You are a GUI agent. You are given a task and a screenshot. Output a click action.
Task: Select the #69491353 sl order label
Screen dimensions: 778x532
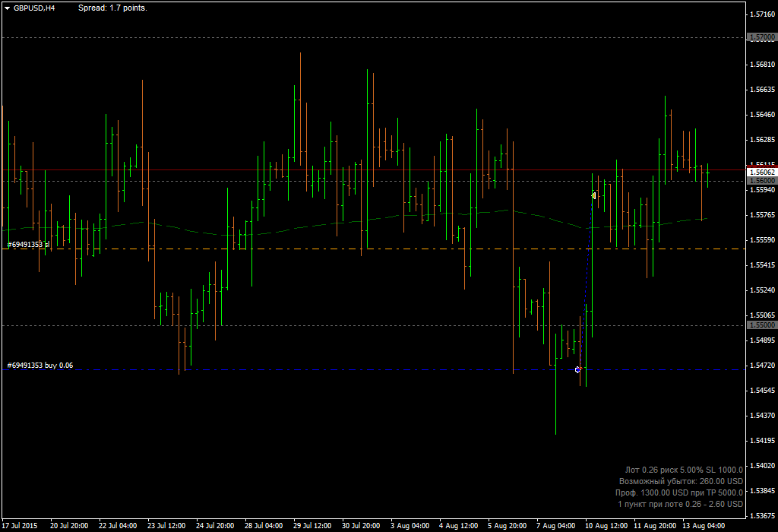28,244
